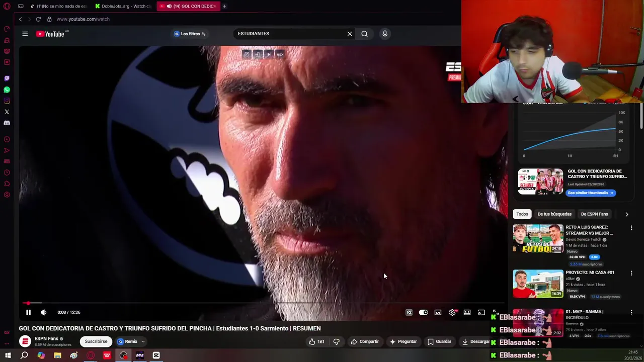
Task: Switch to TikTok tab 'No se miro nada'
Action: [x=58, y=6]
